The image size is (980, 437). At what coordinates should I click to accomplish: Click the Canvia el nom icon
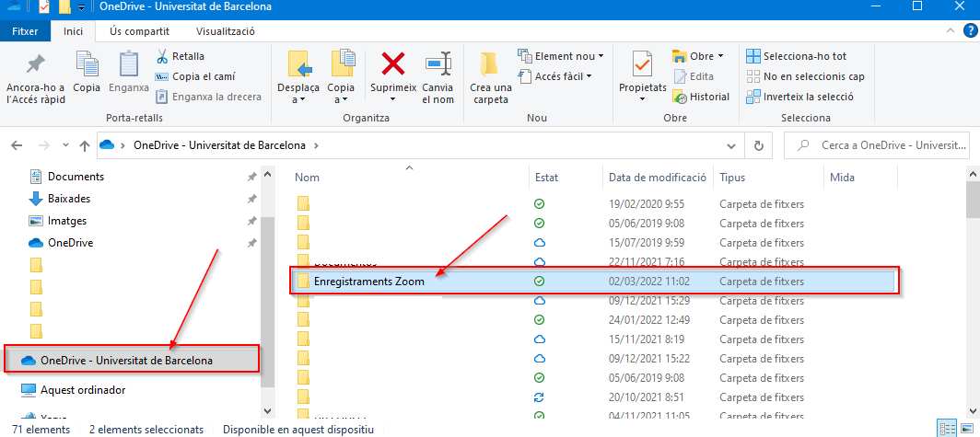point(437,65)
